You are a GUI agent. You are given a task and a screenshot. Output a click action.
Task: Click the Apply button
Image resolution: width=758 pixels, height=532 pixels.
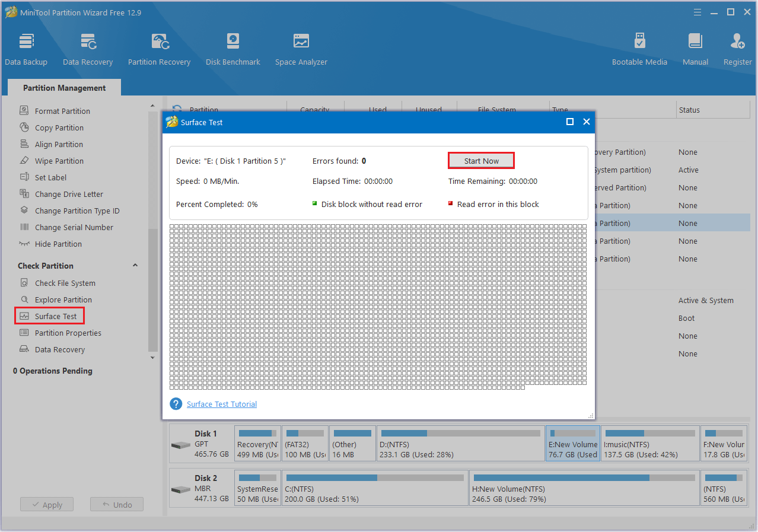click(46, 505)
